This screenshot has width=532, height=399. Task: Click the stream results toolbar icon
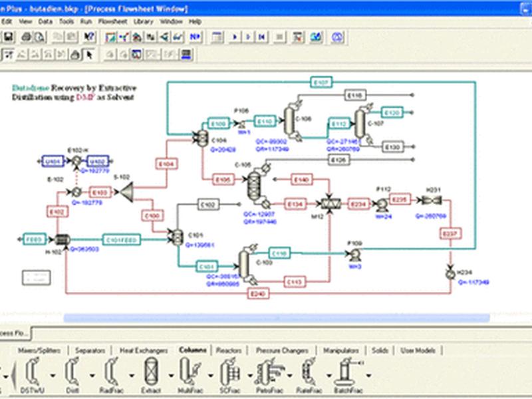pos(315,37)
